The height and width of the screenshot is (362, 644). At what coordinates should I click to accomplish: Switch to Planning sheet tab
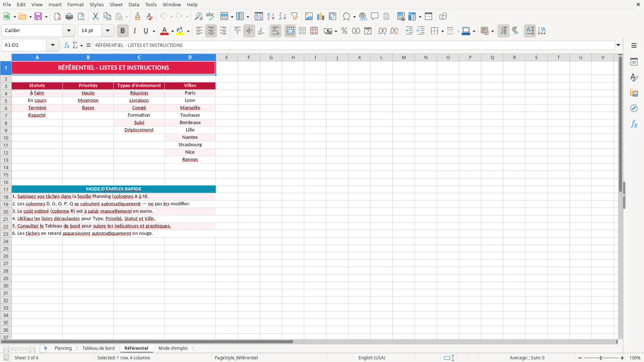[x=63, y=348]
